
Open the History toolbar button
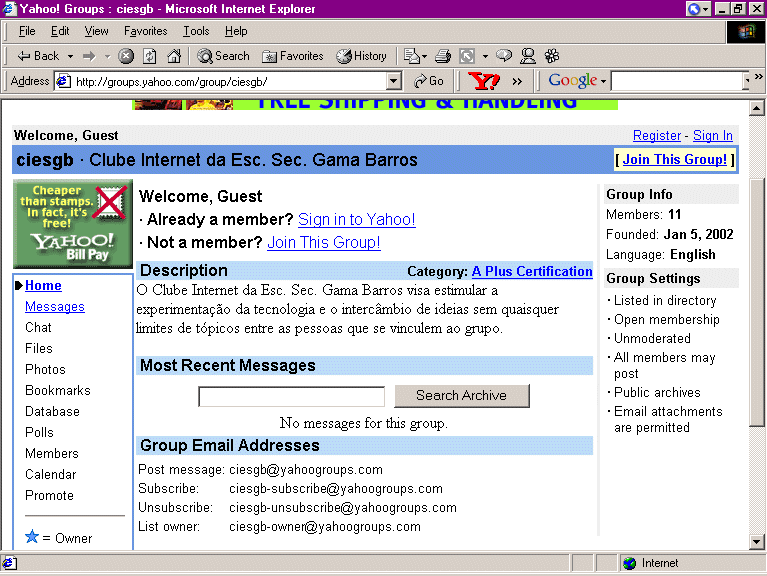[x=361, y=56]
